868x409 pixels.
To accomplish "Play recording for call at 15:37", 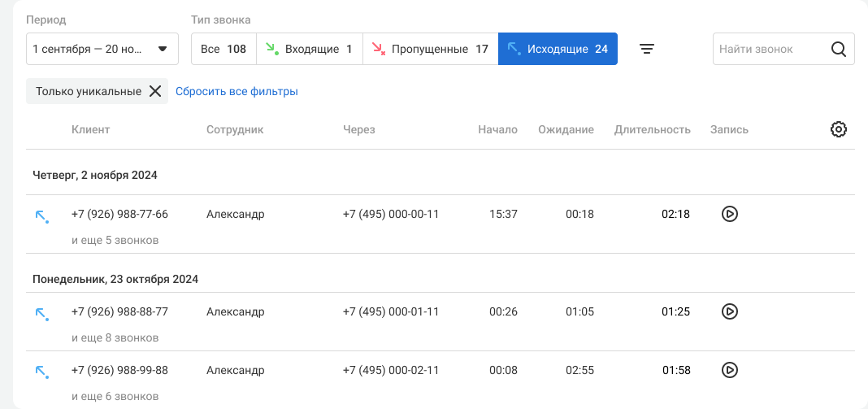I will [729, 214].
